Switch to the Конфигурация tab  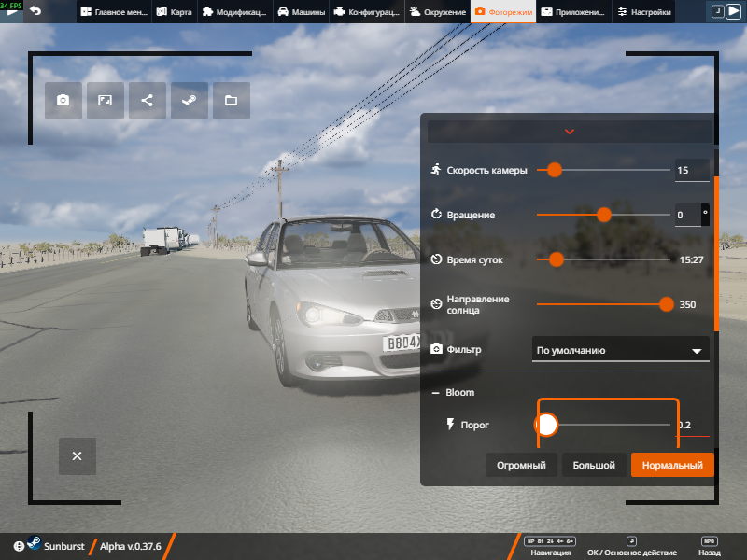(366, 11)
